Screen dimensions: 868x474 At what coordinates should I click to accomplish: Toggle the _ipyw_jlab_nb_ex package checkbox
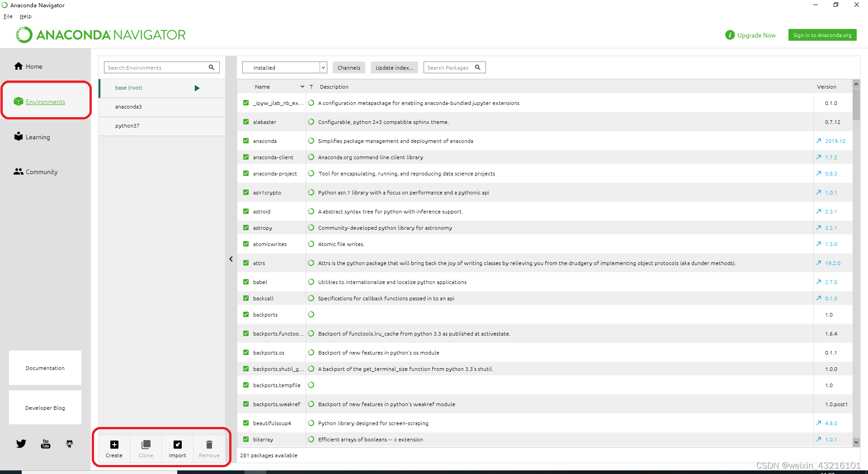(246, 103)
